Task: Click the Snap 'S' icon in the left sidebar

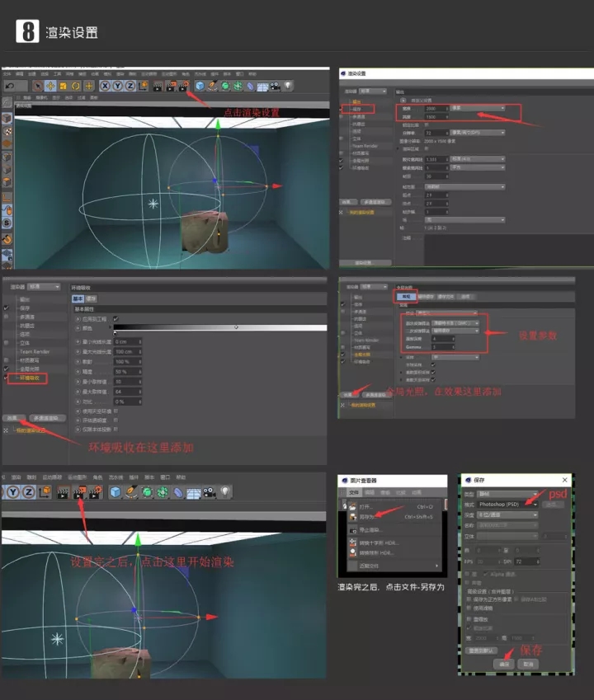Action: pos(7,223)
